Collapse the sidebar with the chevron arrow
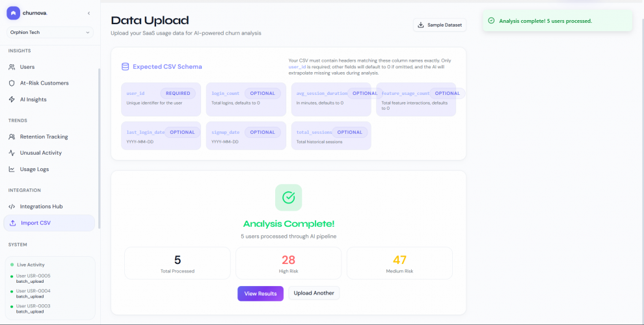644x325 pixels. (88, 13)
